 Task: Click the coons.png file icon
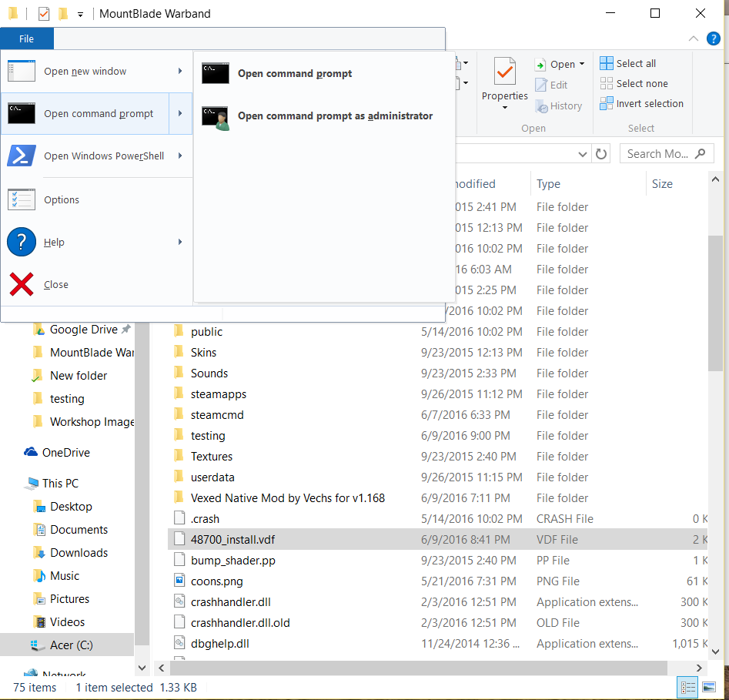[x=179, y=581]
